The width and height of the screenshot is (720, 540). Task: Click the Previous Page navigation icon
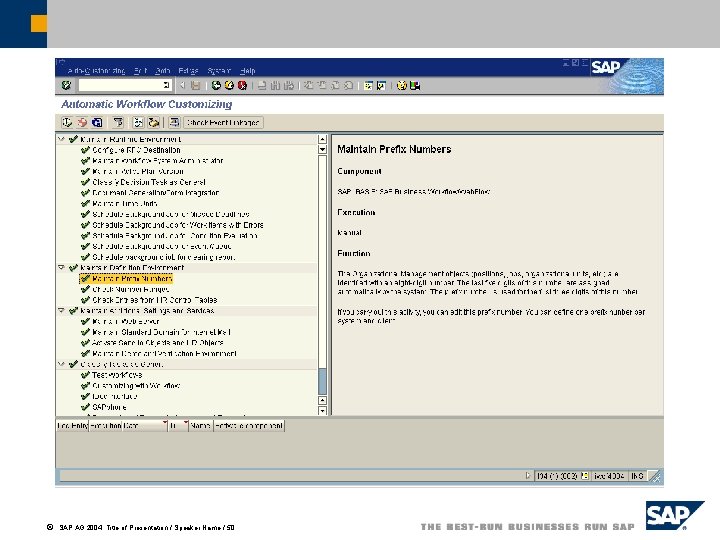click(x=321, y=85)
